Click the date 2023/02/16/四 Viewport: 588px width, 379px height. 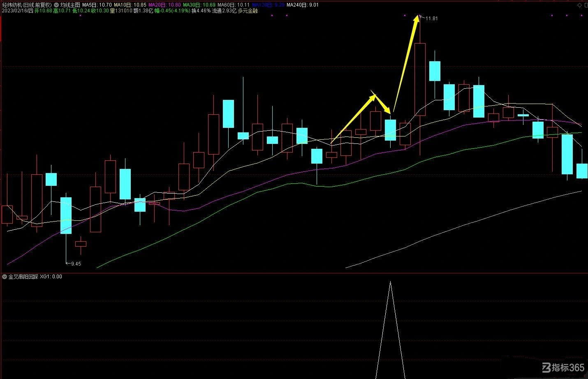point(17,11)
